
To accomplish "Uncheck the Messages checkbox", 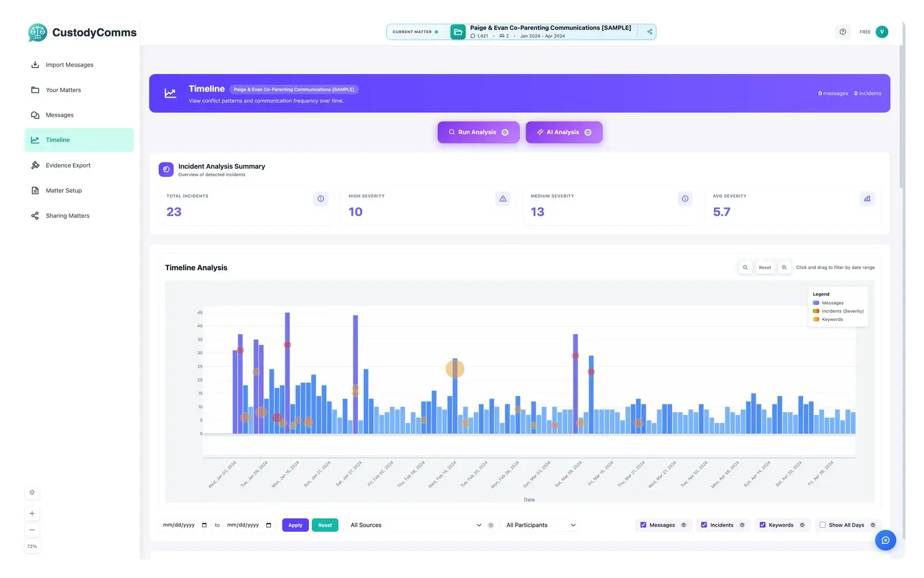I will tap(643, 525).
